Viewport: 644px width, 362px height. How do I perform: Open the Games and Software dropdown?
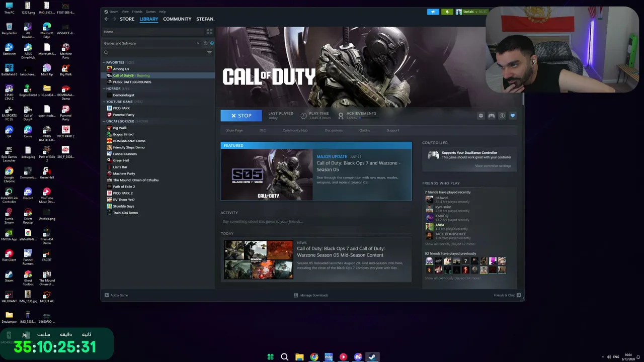(151, 43)
